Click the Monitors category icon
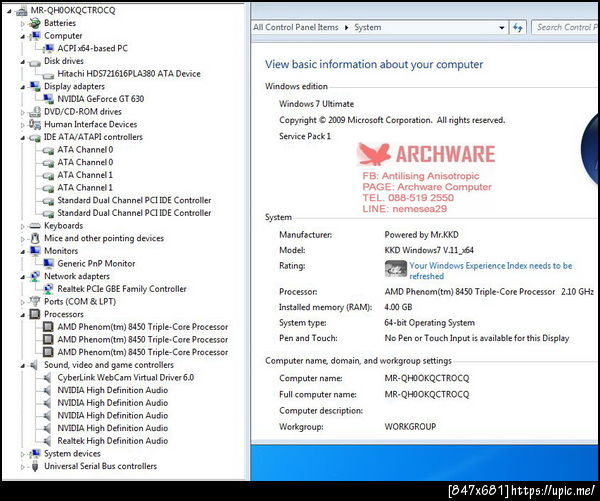600x501 pixels. pyautogui.click(x=35, y=251)
